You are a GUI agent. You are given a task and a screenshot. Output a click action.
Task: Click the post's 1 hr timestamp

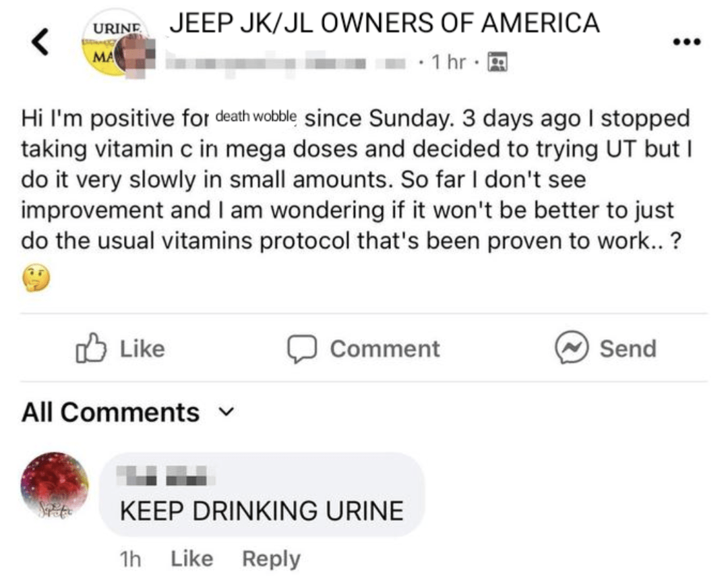click(448, 62)
